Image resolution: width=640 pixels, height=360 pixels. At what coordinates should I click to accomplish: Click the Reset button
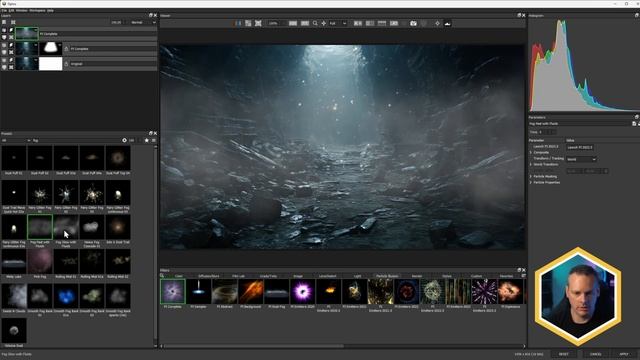click(x=564, y=354)
